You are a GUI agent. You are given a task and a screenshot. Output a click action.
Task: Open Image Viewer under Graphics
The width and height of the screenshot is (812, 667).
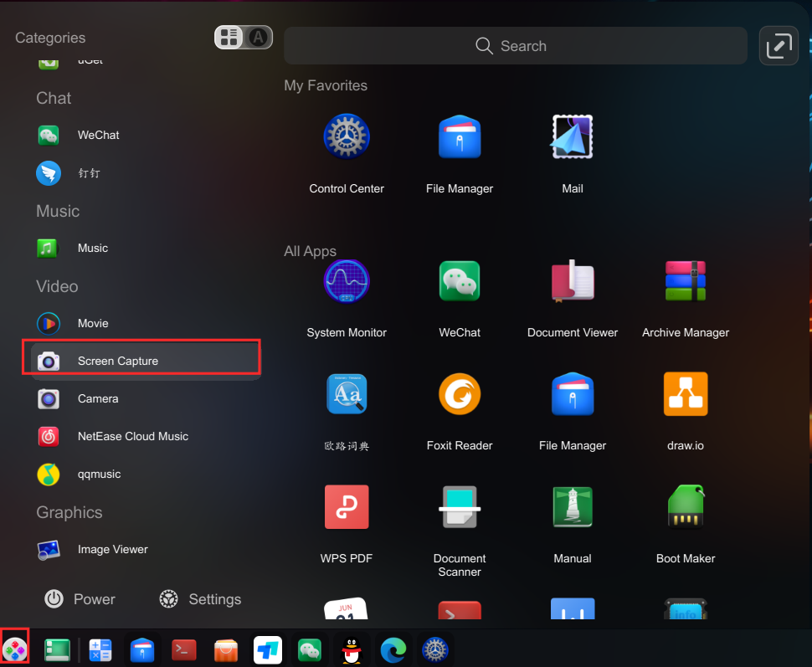pos(147,550)
